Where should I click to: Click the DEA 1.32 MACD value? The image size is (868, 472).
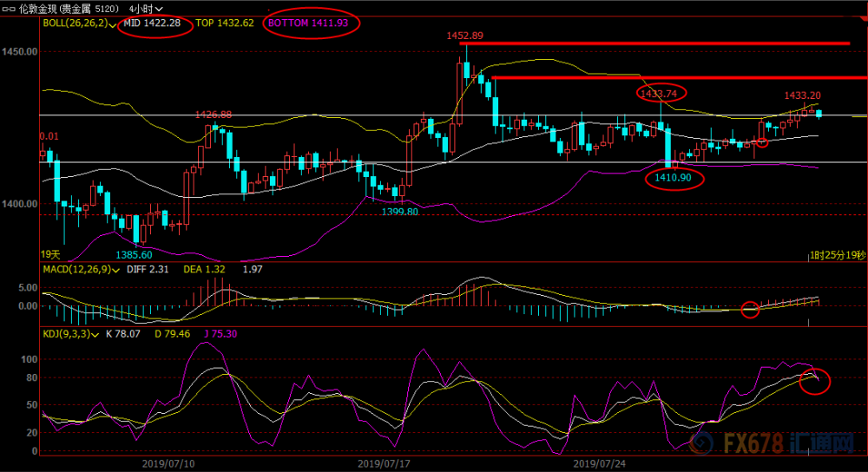[204, 270]
